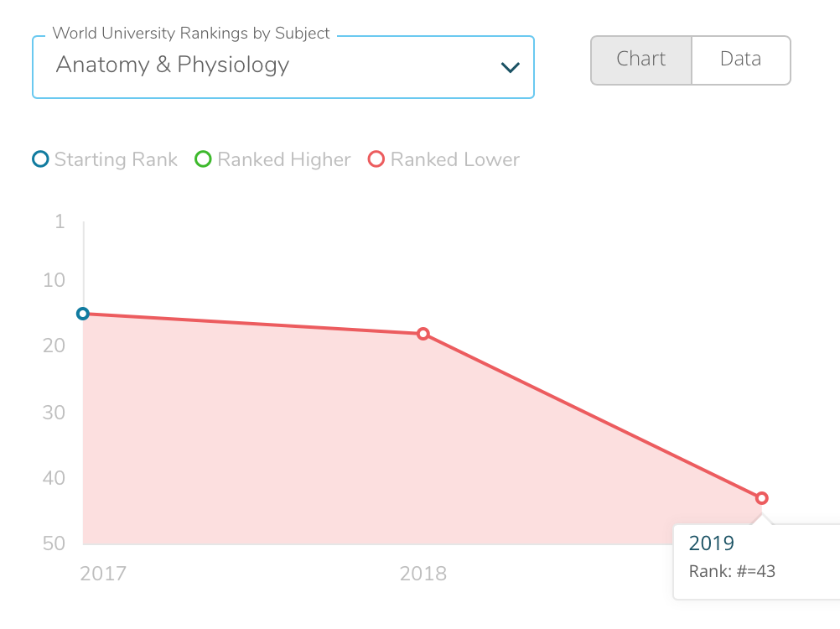Image resolution: width=840 pixels, height=629 pixels.
Task: Click the 2017 x-axis label
Action: (x=103, y=574)
